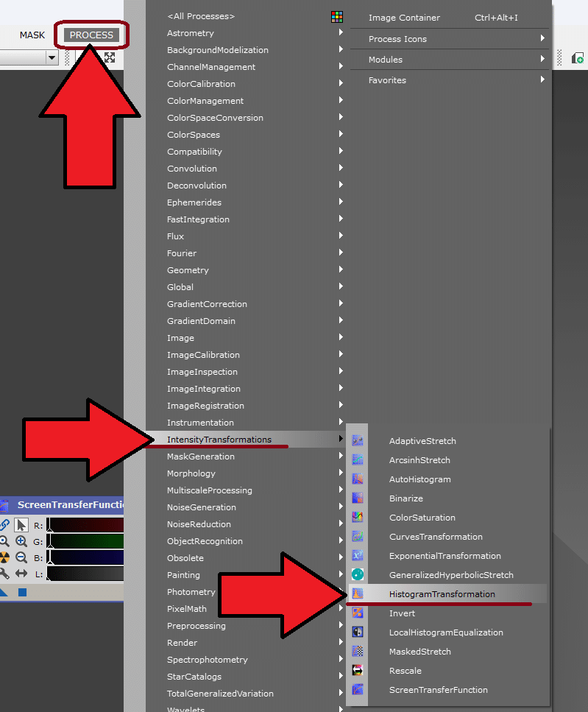Click the Invert process icon
The image size is (588, 712).
358,613
